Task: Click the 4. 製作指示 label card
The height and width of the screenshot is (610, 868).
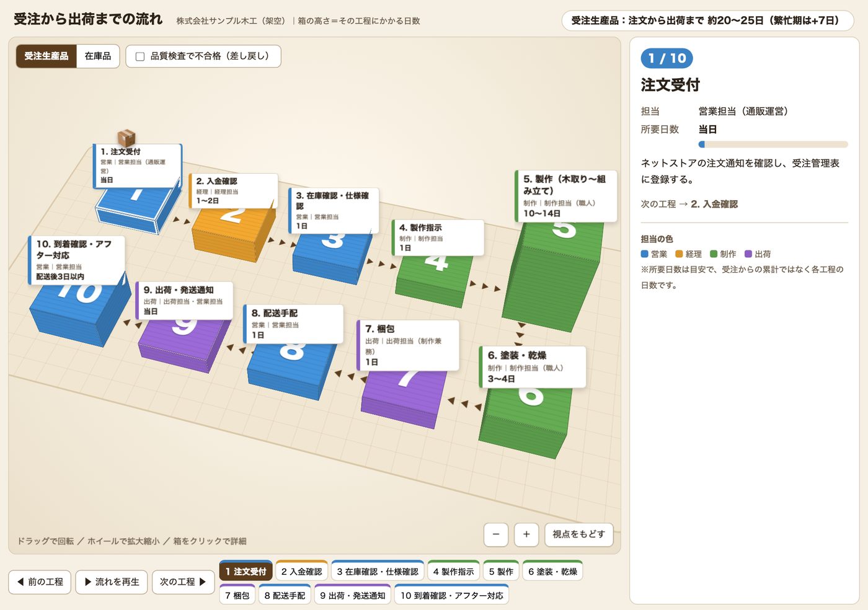Action: tap(438, 238)
